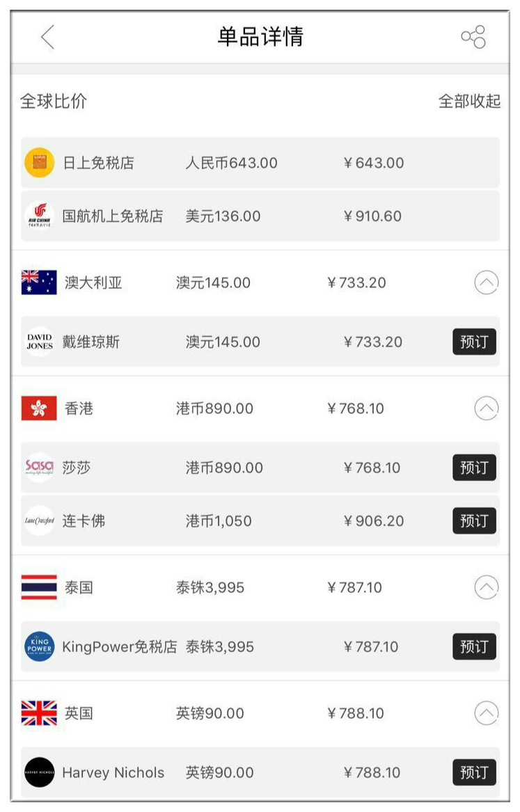
Task: Tap the King Power logo icon
Action: (40, 647)
